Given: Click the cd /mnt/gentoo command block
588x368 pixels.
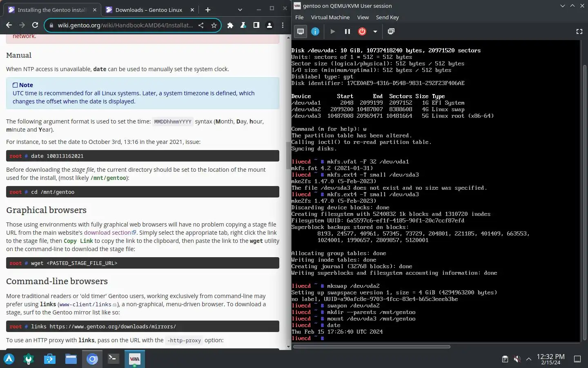Looking at the screenshot, I should click(143, 192).
